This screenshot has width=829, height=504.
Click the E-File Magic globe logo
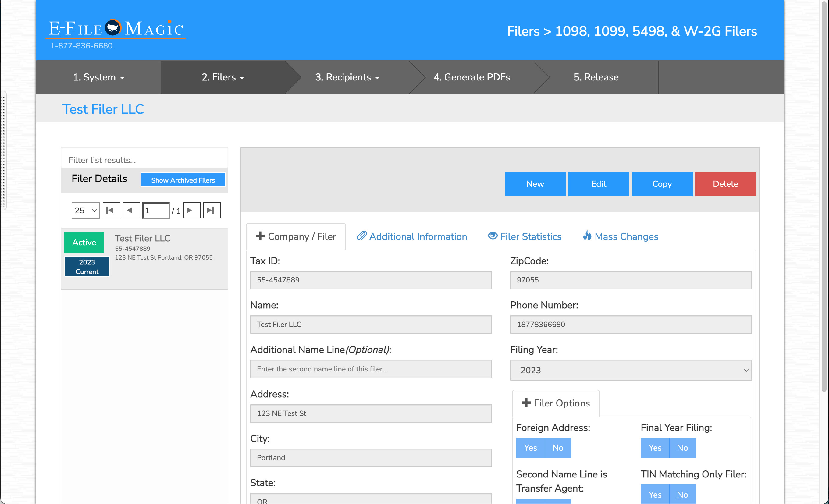113,28
